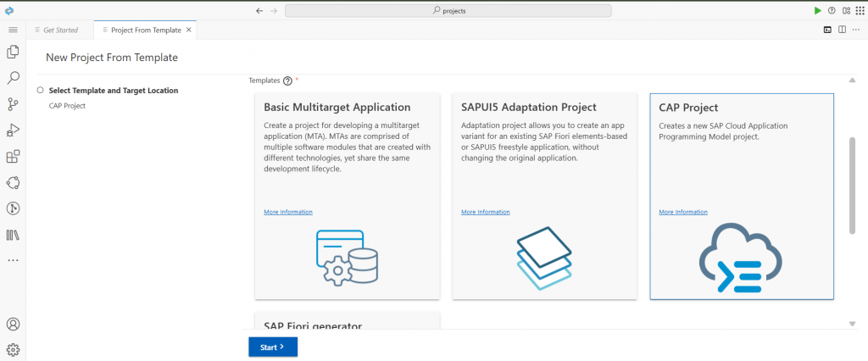Open the Accounts profile icon
Viewport: 868px width, 361px height.
point(13,324)
